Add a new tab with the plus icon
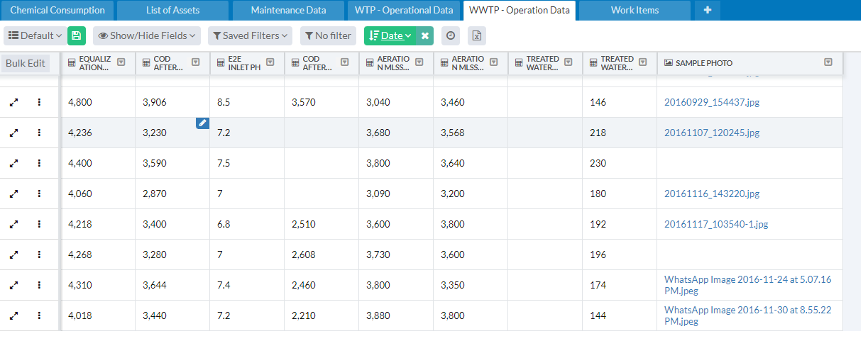The height and width of the screenshot is (341, 868). (707, 11)
